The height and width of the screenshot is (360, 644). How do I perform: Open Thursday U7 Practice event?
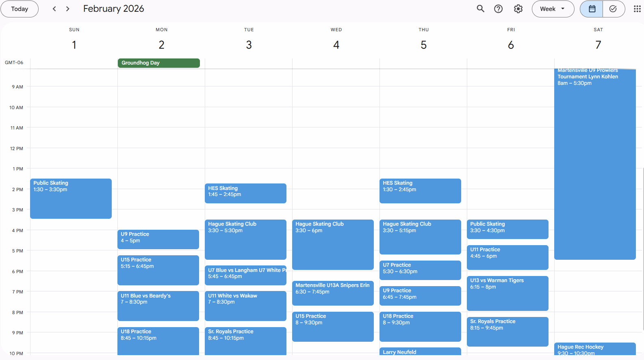pyautogui.click(x=420, y=270)
